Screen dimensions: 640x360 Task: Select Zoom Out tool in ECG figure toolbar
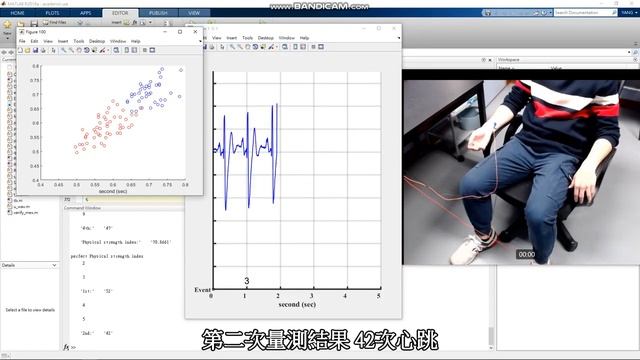click(240, 47)
